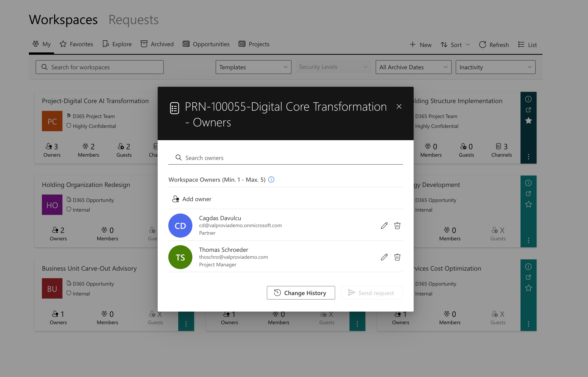
Task: Unfavorite the Holding Structure Implementation workspace
Action: [x=528, y=121]
